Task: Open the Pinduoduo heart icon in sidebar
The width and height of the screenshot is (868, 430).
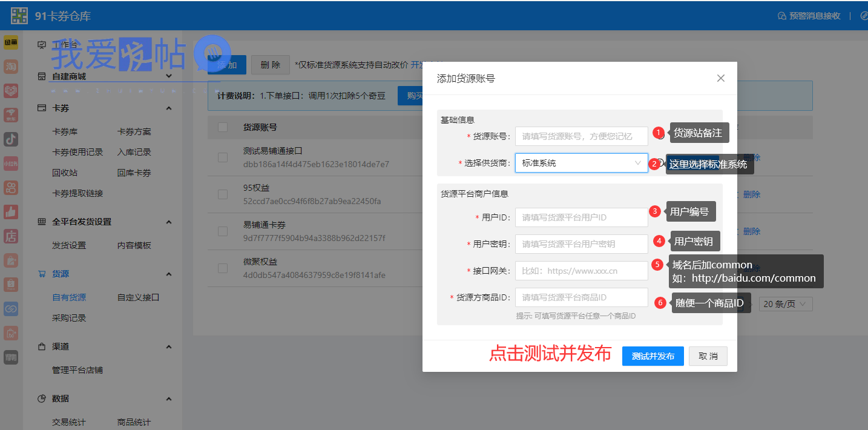Action: [x=11, y=91]
